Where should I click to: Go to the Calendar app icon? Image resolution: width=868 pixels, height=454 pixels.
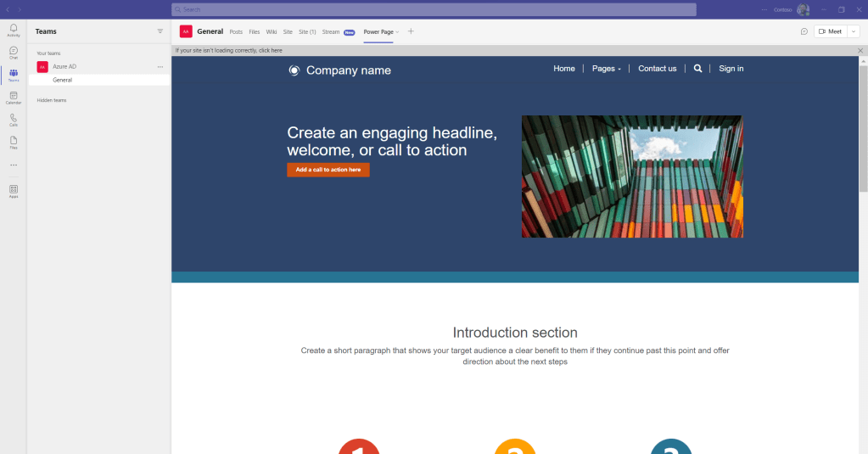13,98
